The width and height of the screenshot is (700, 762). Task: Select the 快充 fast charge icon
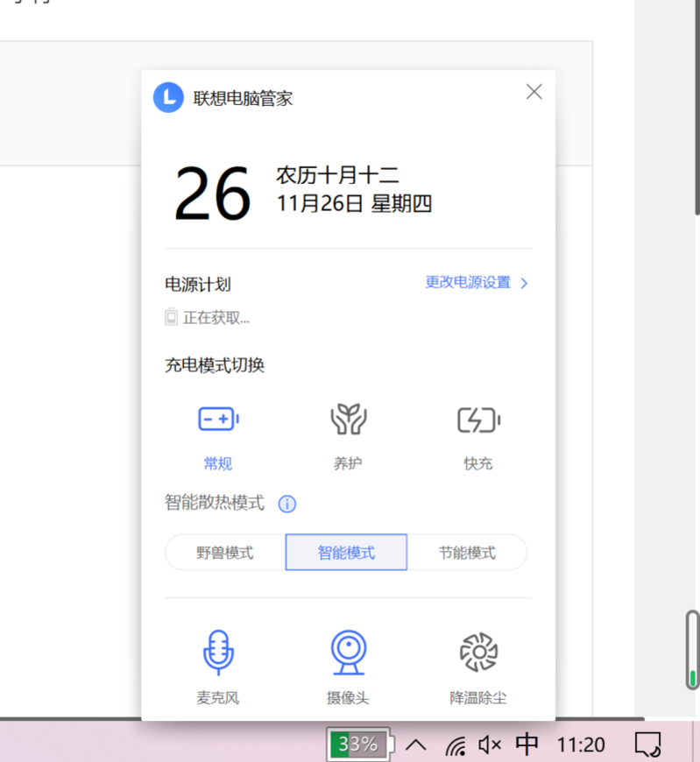(x=478, y=420)
